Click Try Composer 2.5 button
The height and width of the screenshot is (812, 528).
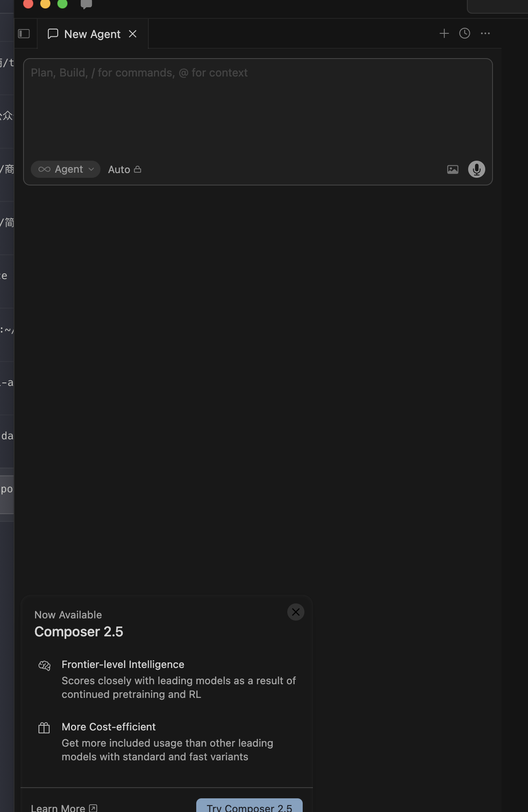(x=249, y=806)
